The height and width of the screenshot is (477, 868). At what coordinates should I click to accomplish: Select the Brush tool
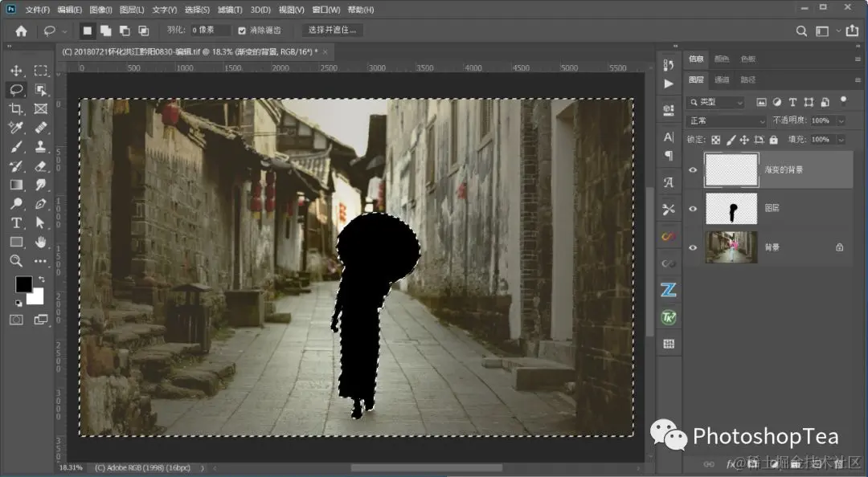pos(16,147)
